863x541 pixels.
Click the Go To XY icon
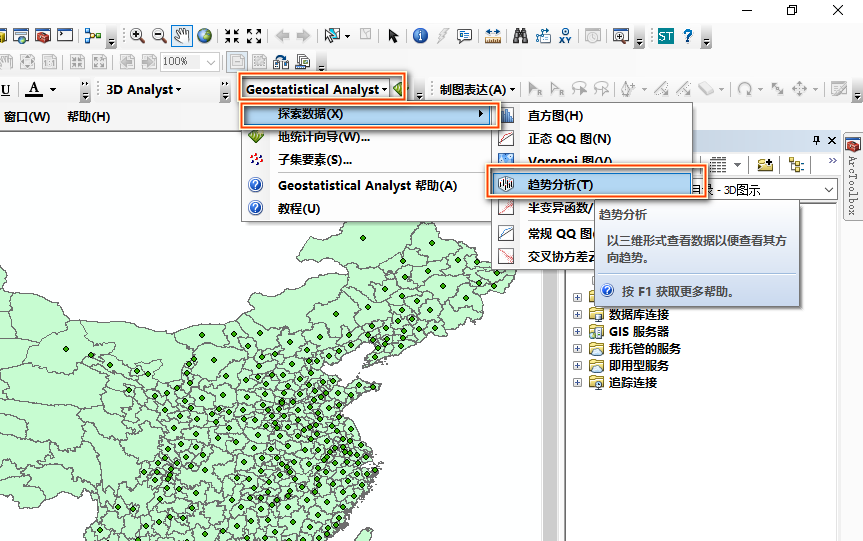tap(565, 36)
